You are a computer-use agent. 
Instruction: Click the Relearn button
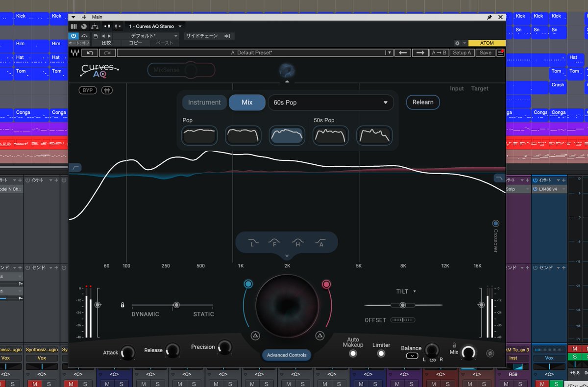[x=423, y=102]
